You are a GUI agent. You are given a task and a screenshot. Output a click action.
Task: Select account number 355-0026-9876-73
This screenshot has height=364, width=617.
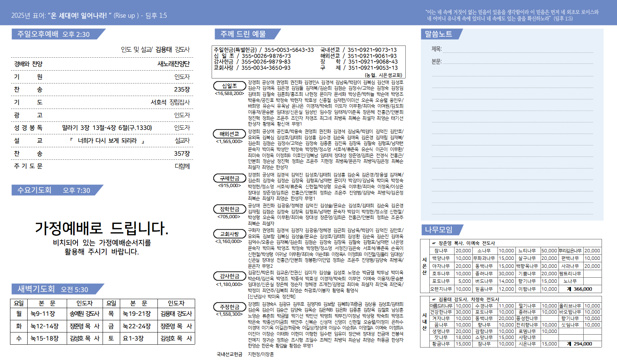coord(266,56)
